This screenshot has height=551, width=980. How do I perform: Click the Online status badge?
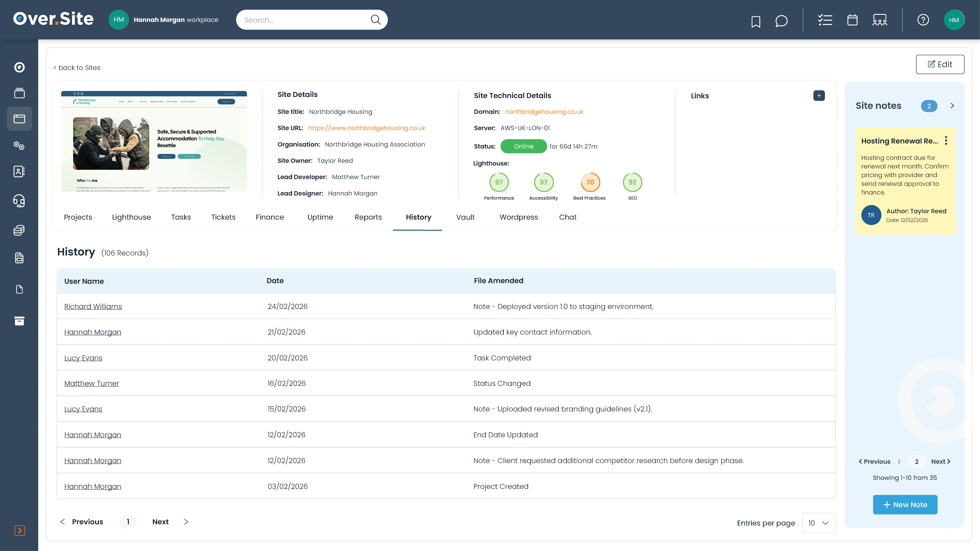(x=523, y=146)
